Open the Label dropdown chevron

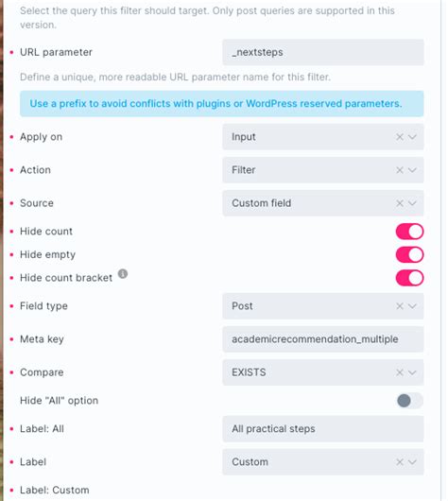412,462
